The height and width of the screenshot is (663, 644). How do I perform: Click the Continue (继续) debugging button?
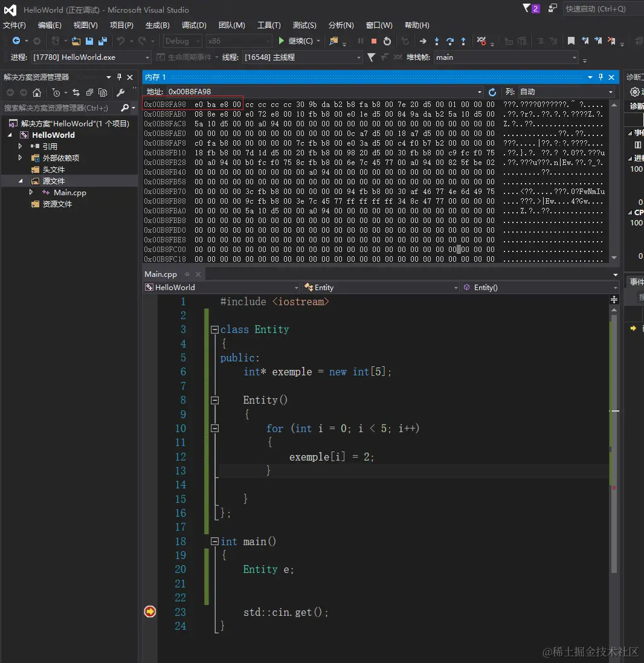(x=295, y=41)
